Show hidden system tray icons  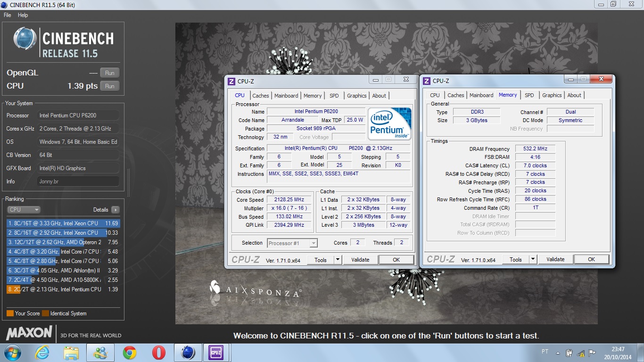pos(558,353)
